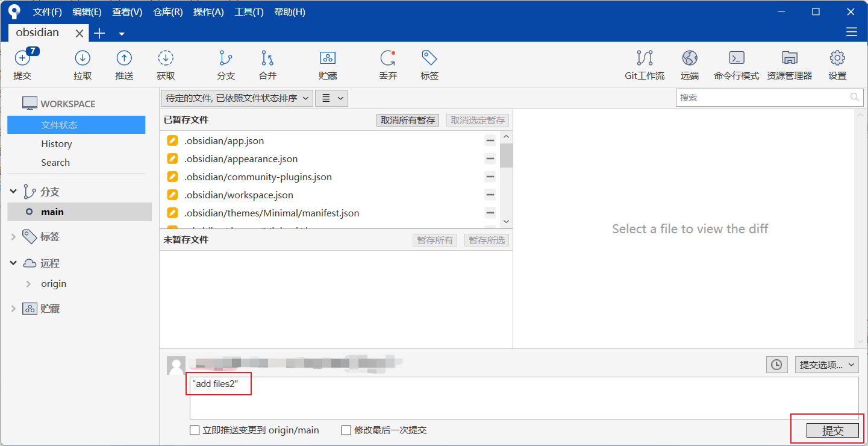The image size is (868, 446).
Task: Toggle amend last commit (修改最后一次提交) checkbox
Action: (x=346, y=430)
